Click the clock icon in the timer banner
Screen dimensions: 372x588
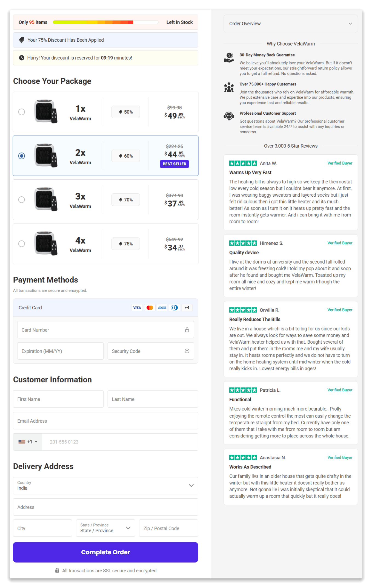(22, 58)
